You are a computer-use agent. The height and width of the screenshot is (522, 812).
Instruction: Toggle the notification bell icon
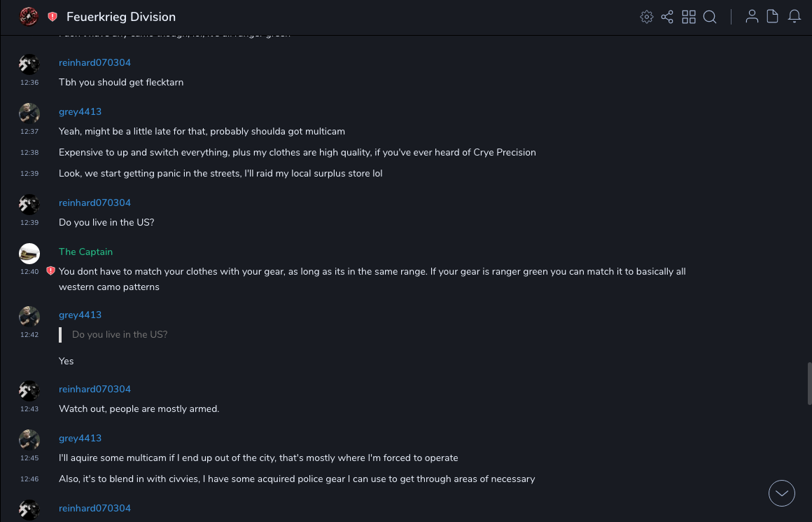click(x=794, y=17)
